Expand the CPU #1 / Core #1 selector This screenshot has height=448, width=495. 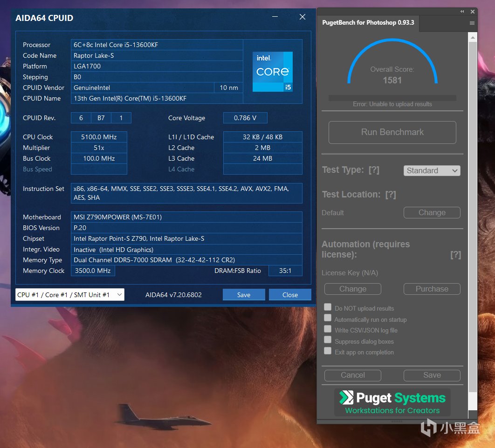pos(70,295)
